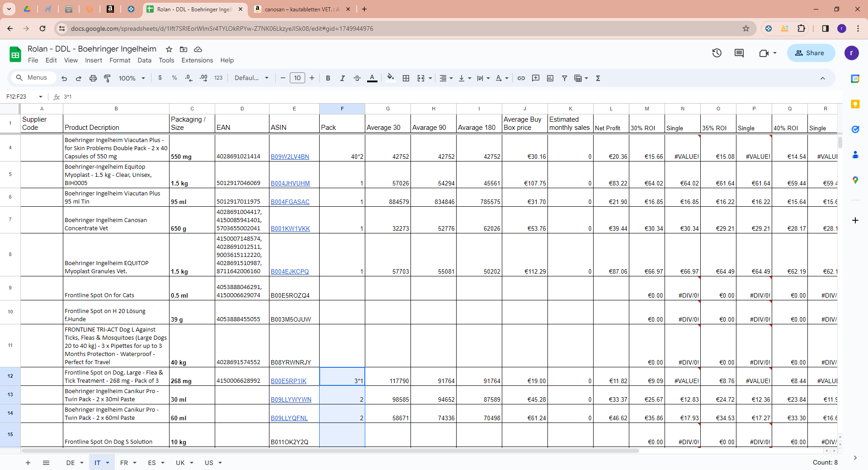Viewport: 868px width, 470px height.
Task: Open ASIN link B09W2LV4BN
Action: (x=290, y=157)
